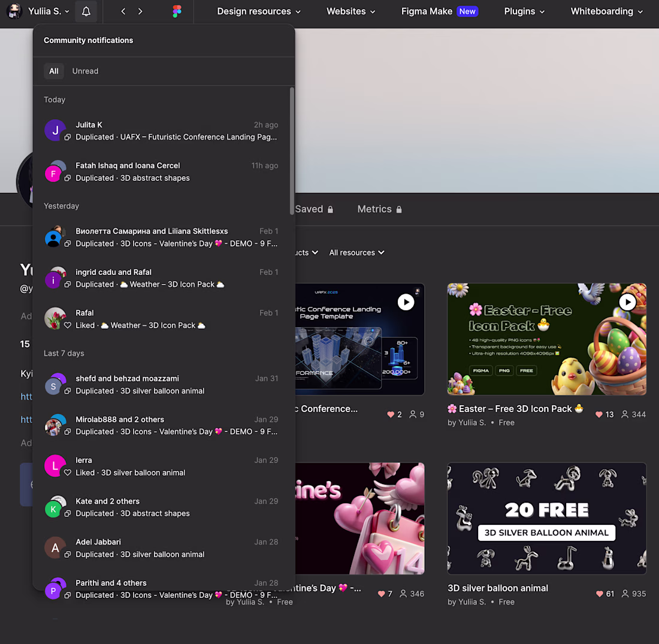
Task: Play the Easter Icon Pack preview video
Action: coord(627,303)
